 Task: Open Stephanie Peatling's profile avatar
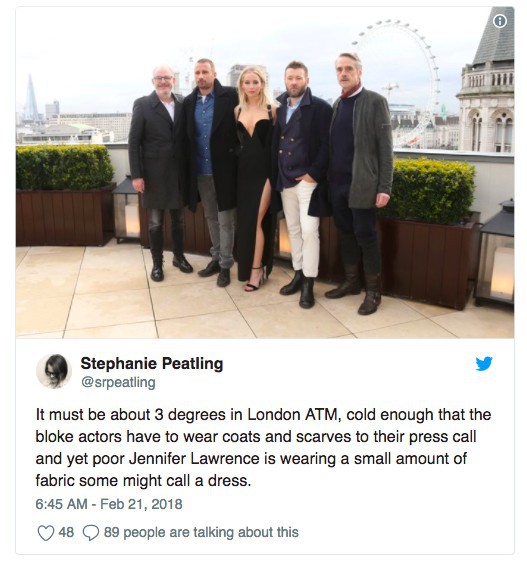pos(54,371)
